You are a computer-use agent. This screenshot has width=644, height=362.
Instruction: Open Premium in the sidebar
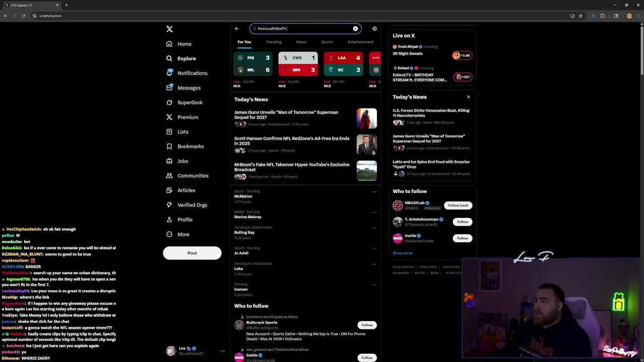182,117
